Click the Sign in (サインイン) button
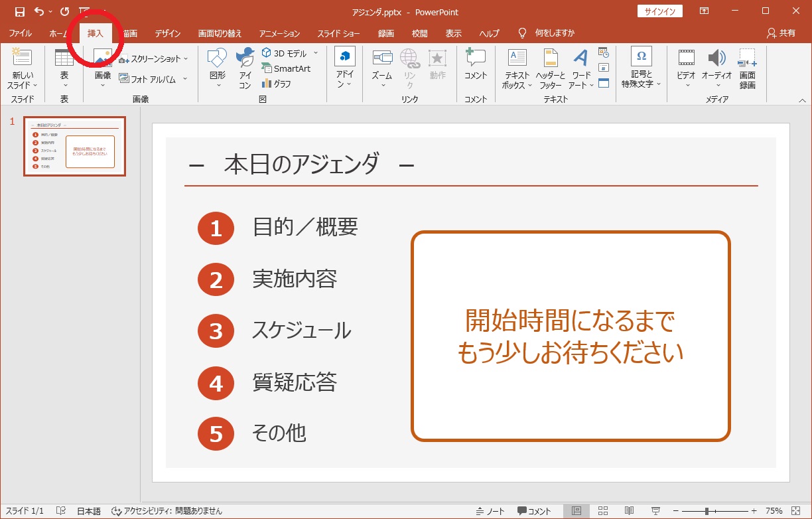Viewport: 812px width, 519px height. [x=659, y=11]
